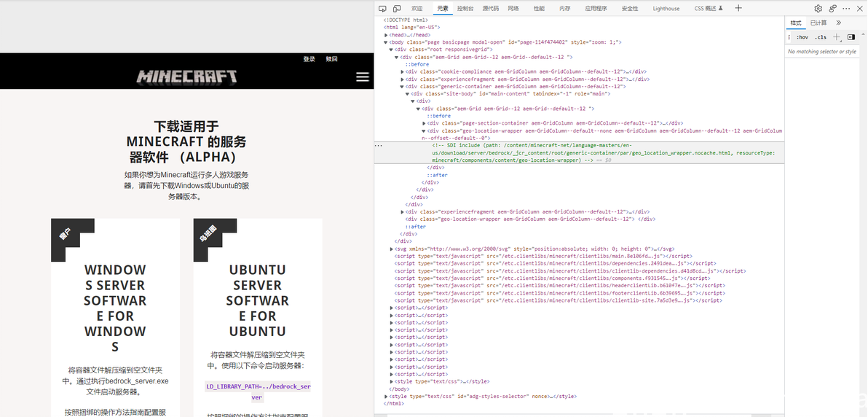
Task: Open the 源代码 tab
Action: pos(491,8)
